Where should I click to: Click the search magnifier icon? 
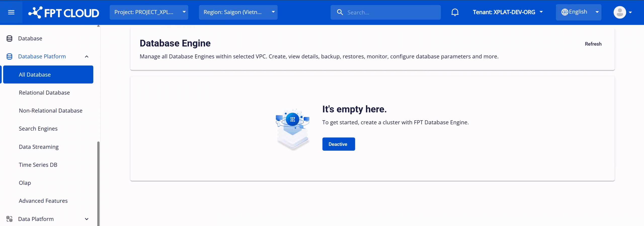[340, 12]
